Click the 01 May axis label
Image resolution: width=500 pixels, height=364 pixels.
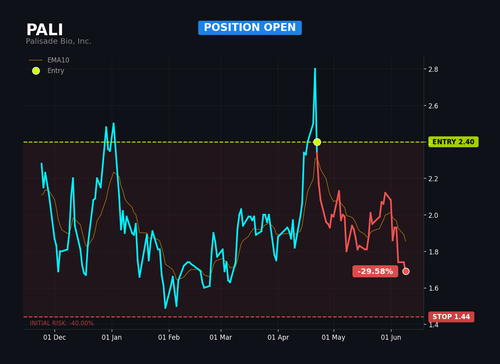(333, 337)
